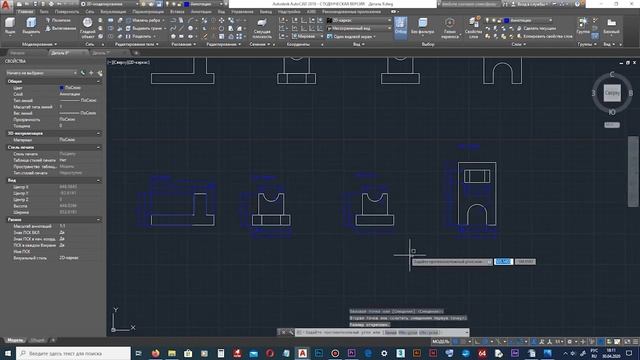This screenshot has width=640, height=360.
Task: Click the Сверху face of ViewCube
Action: point(612,93)
